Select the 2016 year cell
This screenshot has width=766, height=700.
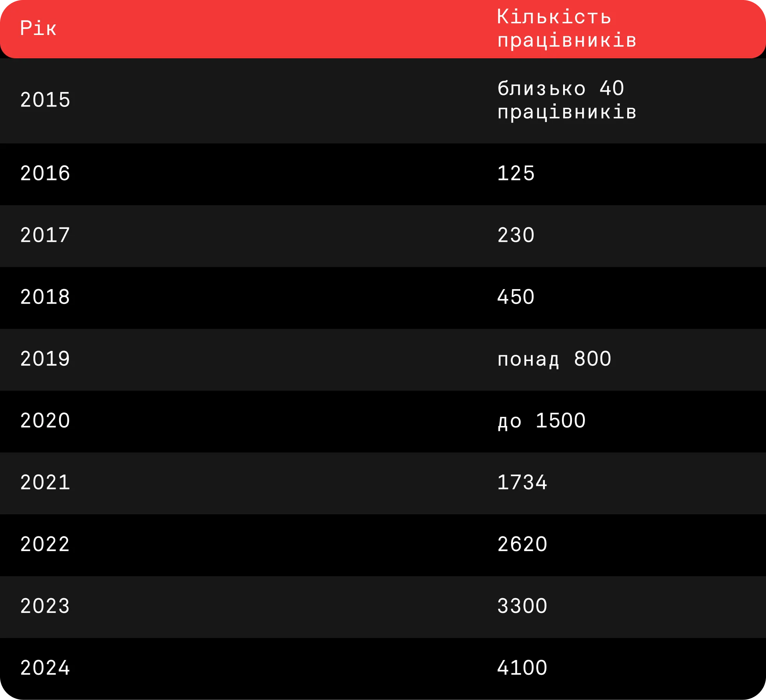click(45, 173)
